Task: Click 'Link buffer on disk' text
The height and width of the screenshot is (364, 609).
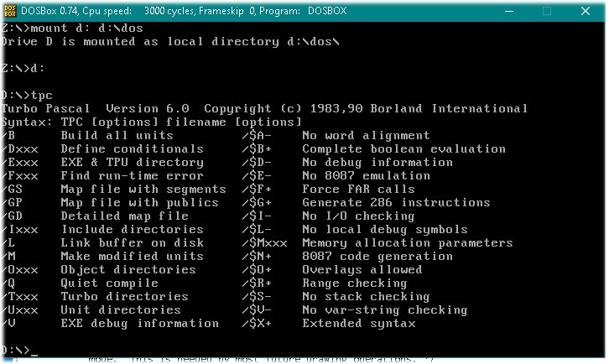Action: click(132, 242)
